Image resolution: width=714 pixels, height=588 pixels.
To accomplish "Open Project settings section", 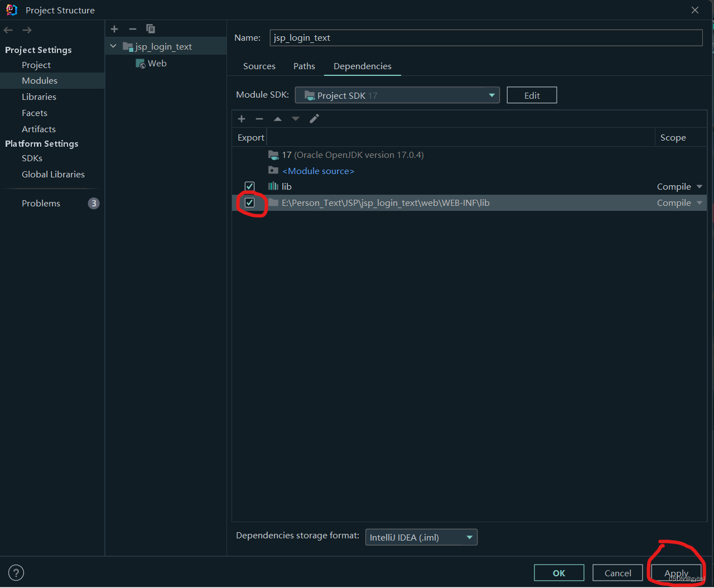I will tap(36, 65).
